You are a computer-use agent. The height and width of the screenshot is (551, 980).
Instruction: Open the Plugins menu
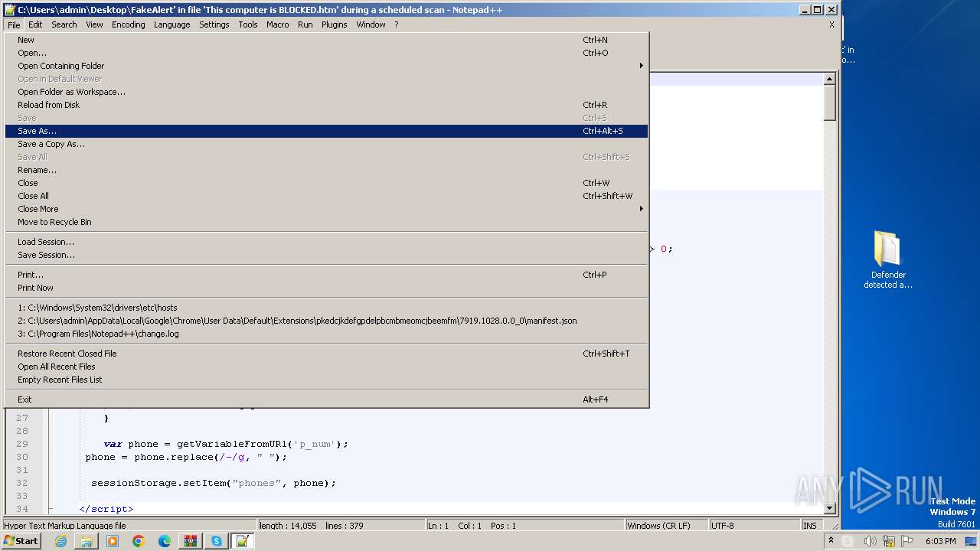334,24
